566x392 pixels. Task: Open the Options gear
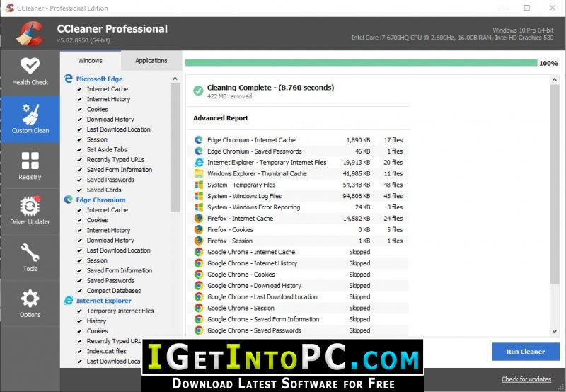[x=30, y=304]
